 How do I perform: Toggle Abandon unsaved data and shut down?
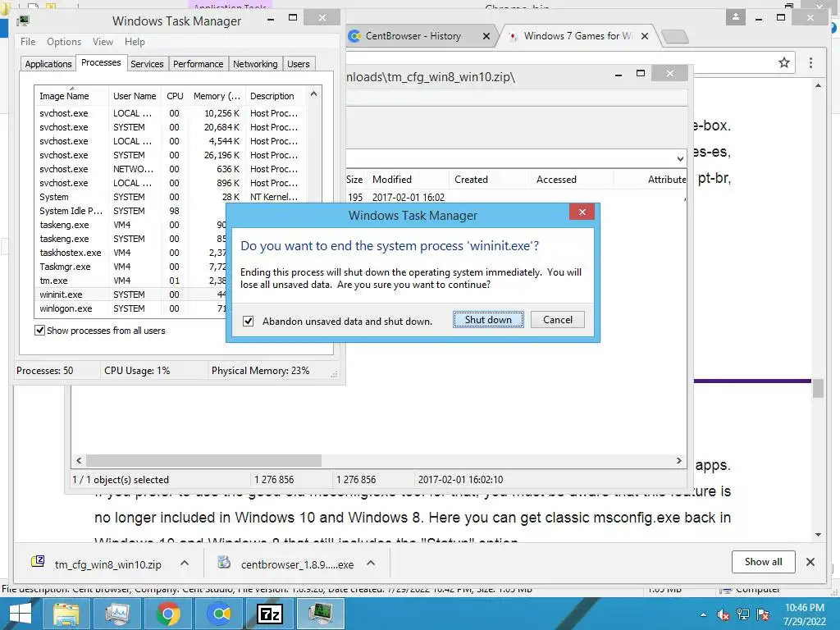248,322
